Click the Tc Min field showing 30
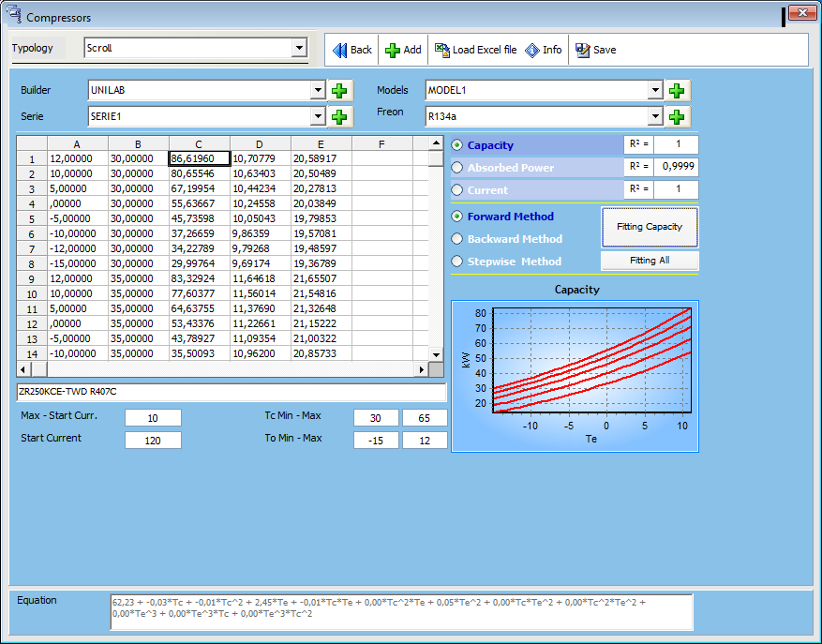Image resolution: width=822 pixels, height=644 pixels. 376,418
